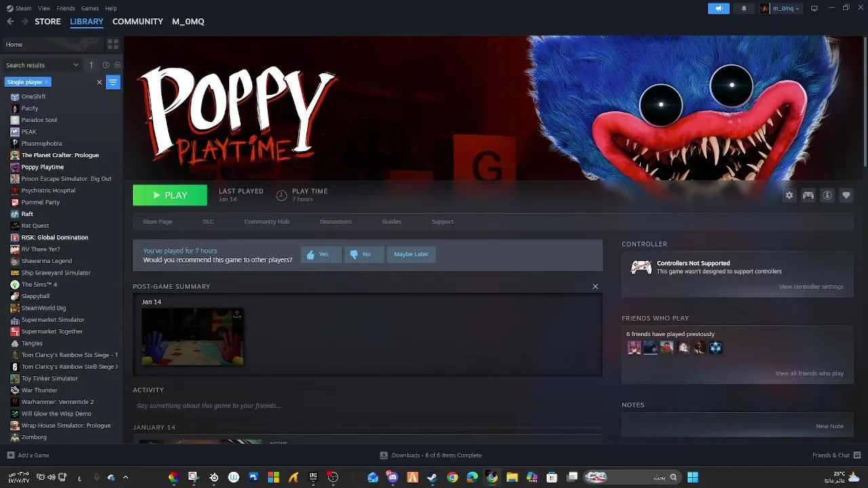Toggle the advanced filters button
This screenshot has width=868, height=488.
[x=113, y=82]
